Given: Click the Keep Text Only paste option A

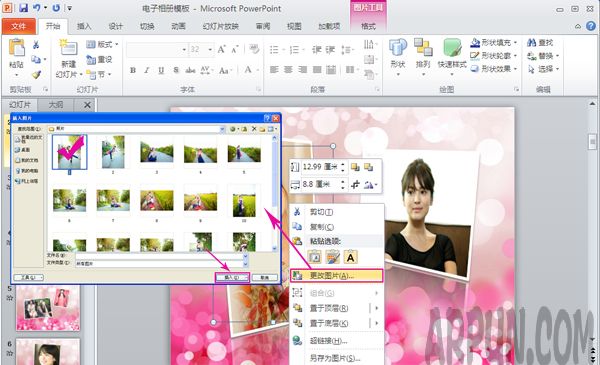Looking at the screenshot, I should click(351, 257).
